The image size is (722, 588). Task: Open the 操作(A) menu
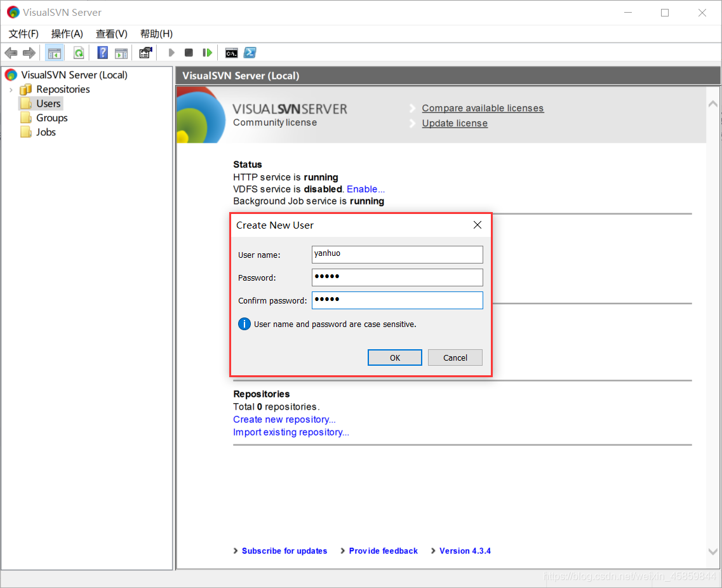[x=67, y=34]
